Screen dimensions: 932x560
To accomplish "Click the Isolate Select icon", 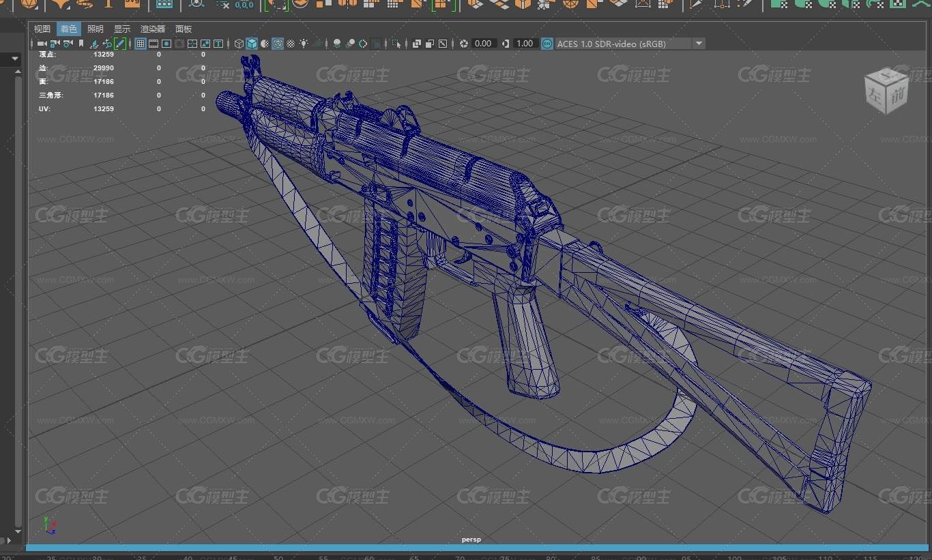I will 396,44.
